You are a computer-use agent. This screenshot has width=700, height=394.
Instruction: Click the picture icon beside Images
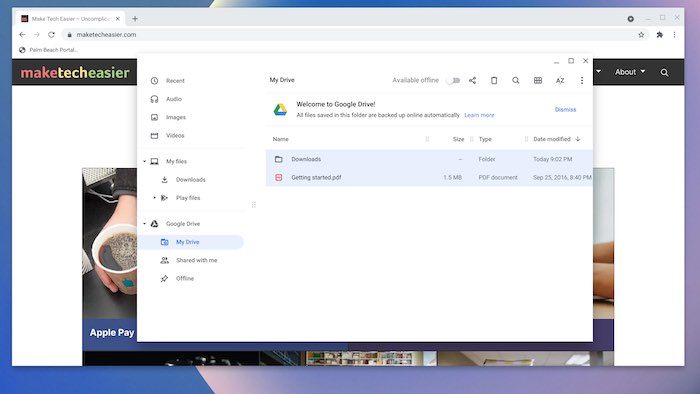point(154,117)
